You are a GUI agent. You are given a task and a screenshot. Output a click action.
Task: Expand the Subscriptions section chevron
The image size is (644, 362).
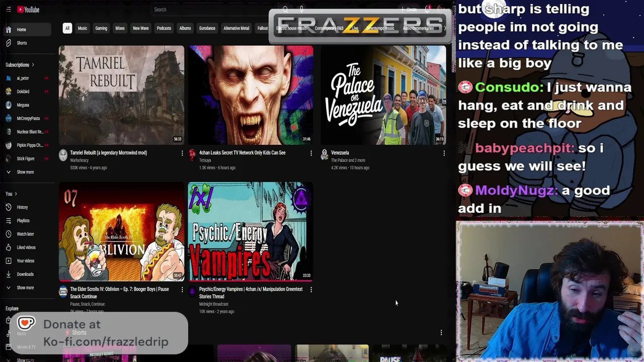[x=33, y=65]
